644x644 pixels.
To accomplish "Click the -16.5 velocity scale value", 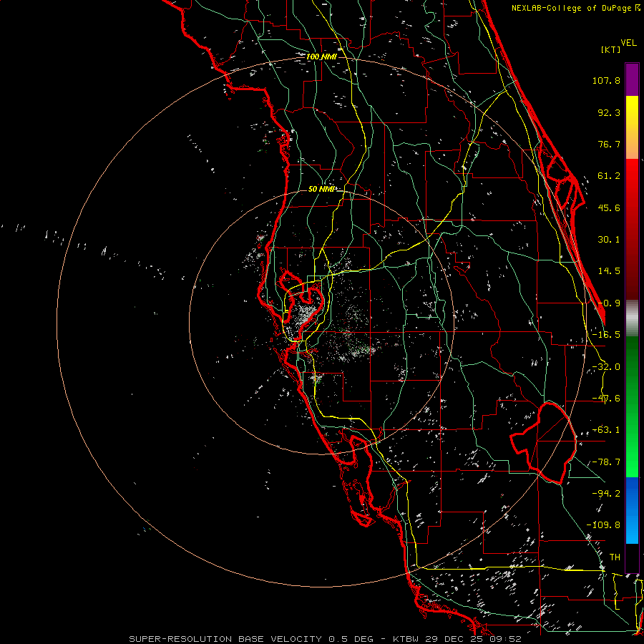I will [x=606, y=335].
